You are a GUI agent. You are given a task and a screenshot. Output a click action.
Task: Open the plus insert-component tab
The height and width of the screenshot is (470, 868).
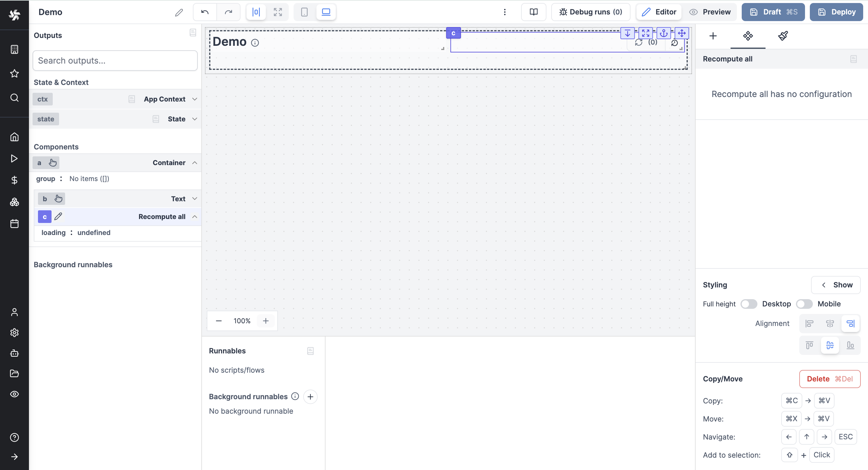[x=713, y=36]
